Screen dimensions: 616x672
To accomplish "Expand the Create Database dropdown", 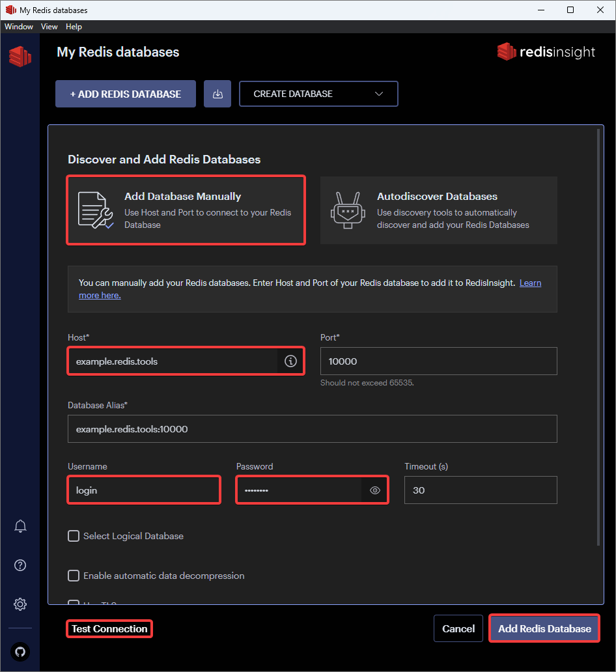I will (318, 94).
